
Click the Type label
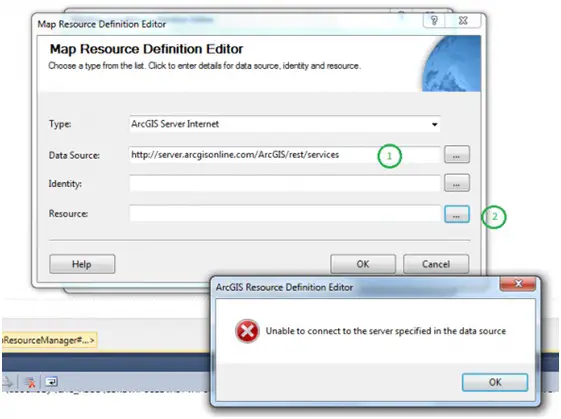click(x=60, y=124)
